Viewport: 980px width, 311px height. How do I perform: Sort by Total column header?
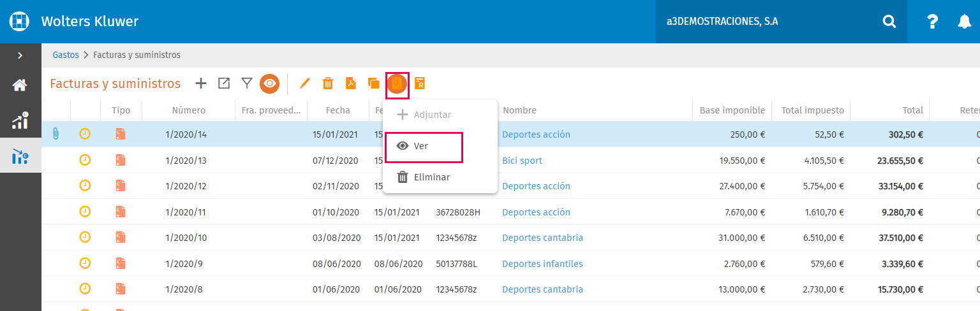[913, 110]
